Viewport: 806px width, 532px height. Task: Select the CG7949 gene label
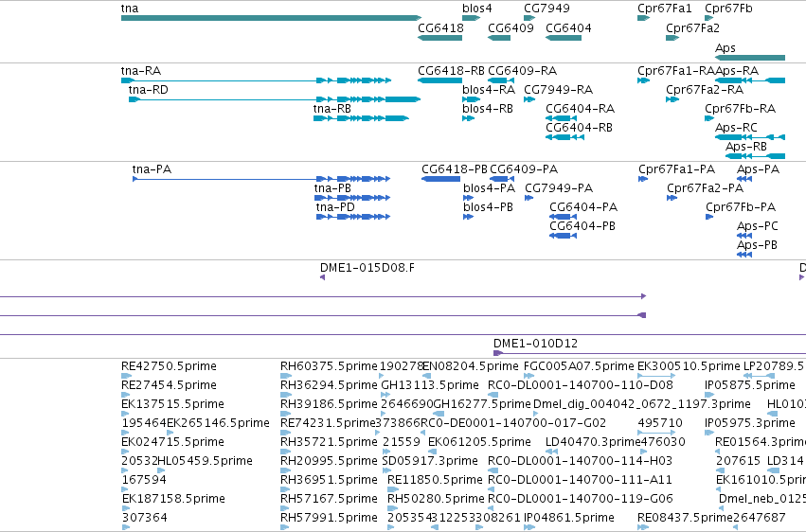pyautogui.click(x=546, y=9)
